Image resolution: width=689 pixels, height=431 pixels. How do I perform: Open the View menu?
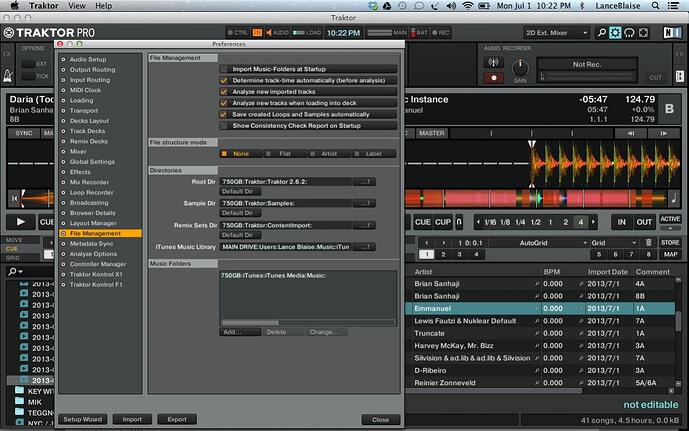coord(77,6)
